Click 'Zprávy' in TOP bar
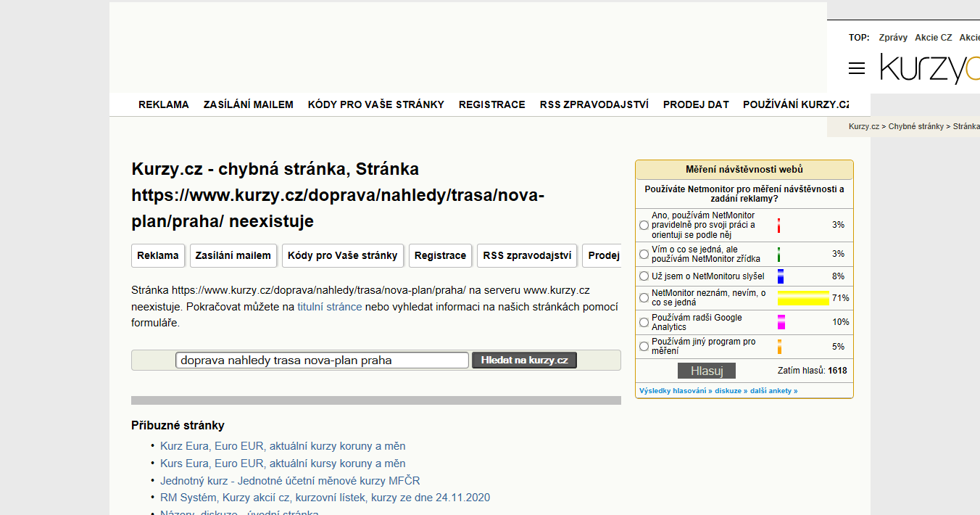This screenshot has width=980, height=515. click(x=893, y=38)
